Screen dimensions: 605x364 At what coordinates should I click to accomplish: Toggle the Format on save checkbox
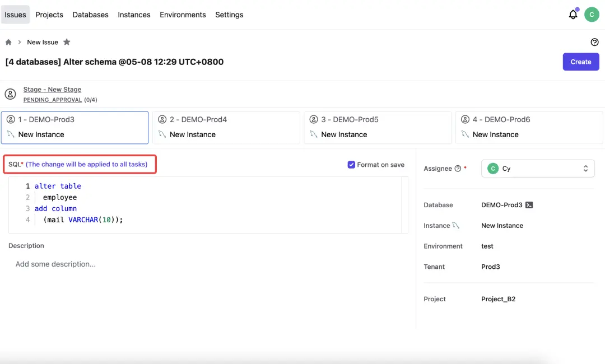351,165
